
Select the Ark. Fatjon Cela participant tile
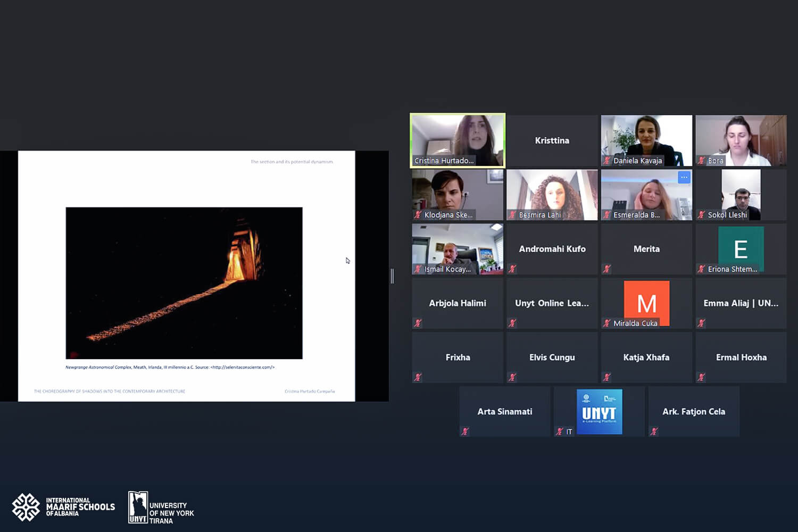693,411
